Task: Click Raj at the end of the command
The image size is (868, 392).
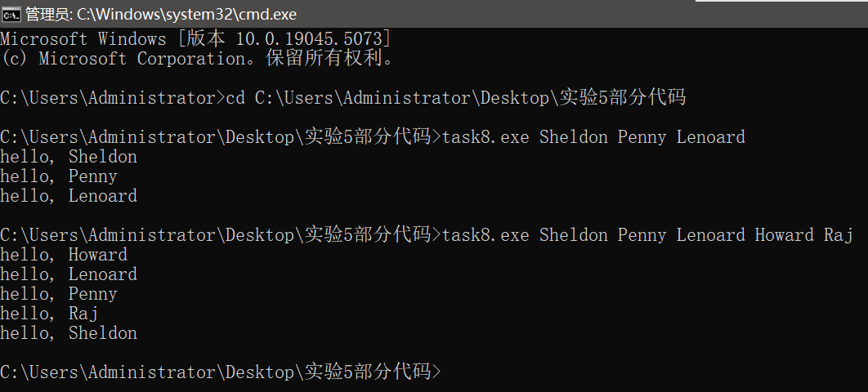Action: click(838, 235)
